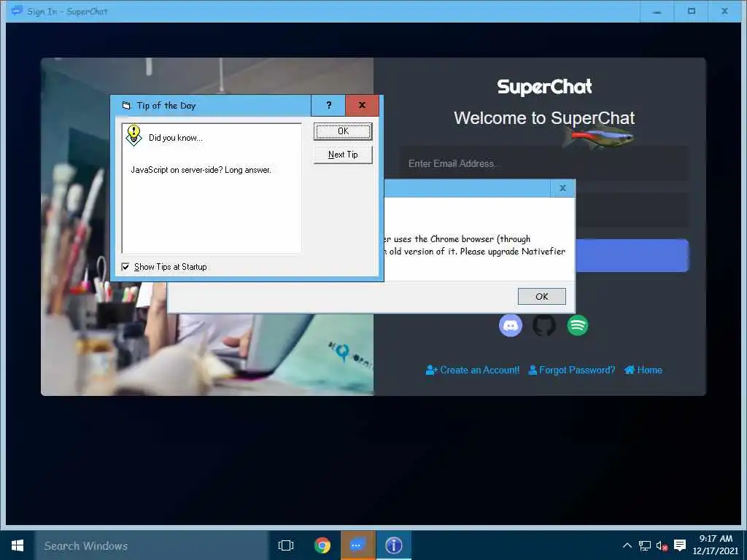The image size is (747, 560).
Task: Click the JavaScript on server-side tip text
Action: [x=201, y=169]
